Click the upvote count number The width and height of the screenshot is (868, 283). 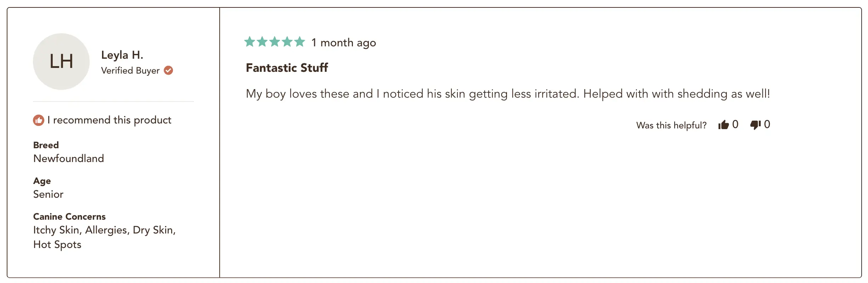point(735,125)
